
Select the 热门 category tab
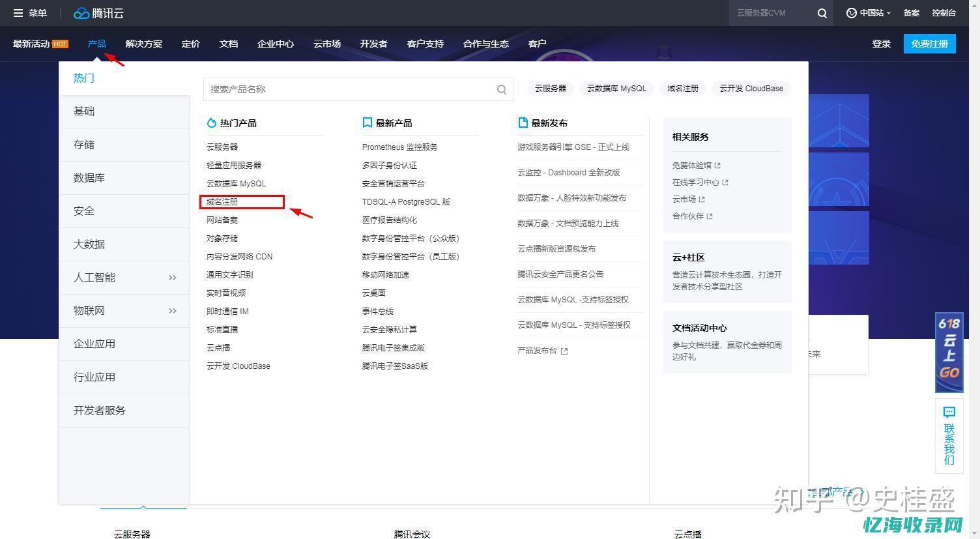pos(124,78)
